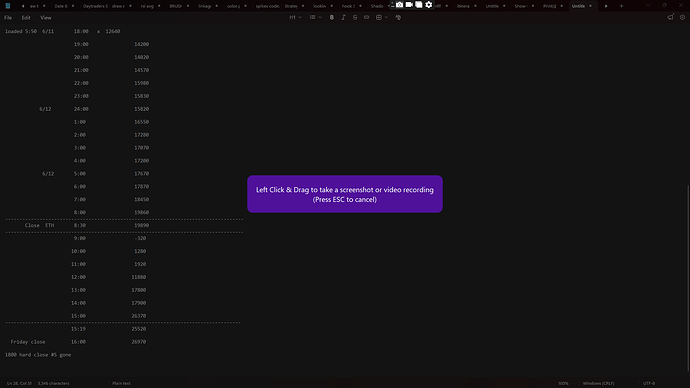The width and height of the screenshot is (690, 388).
Task: Open UTF-8 encoding selector
Action: click(649, 384)
